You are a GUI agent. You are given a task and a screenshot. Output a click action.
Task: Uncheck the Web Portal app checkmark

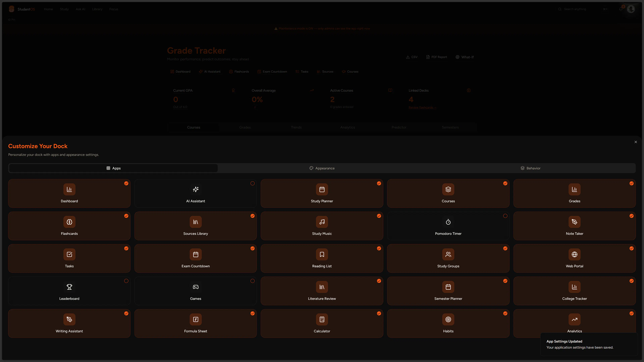(x=631, y=248)
